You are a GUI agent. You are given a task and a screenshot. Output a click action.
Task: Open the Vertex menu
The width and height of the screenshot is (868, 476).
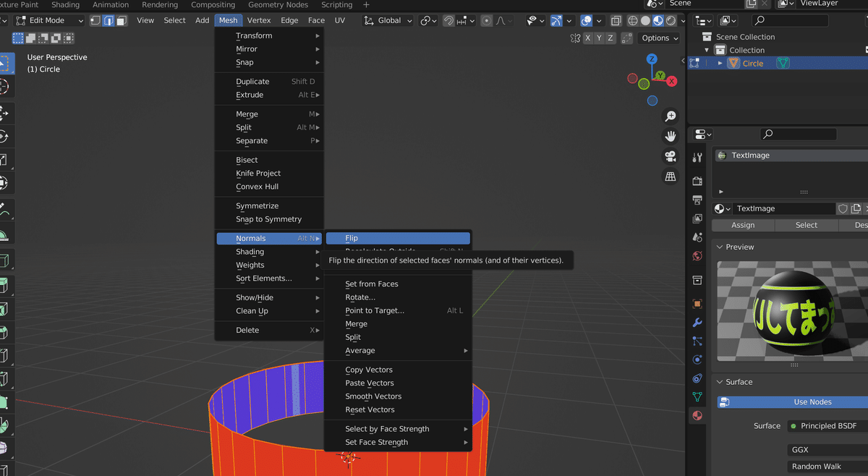[x=259, y=20]
